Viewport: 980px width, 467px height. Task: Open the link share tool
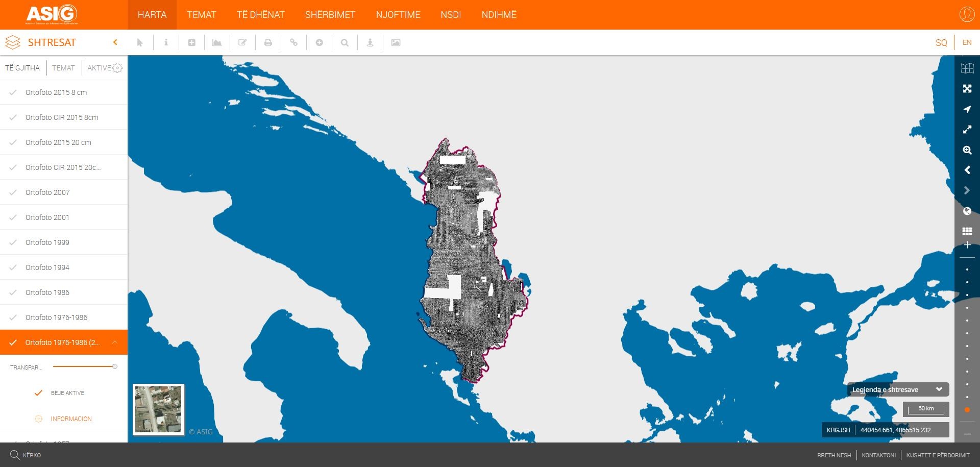coord(293,43)
